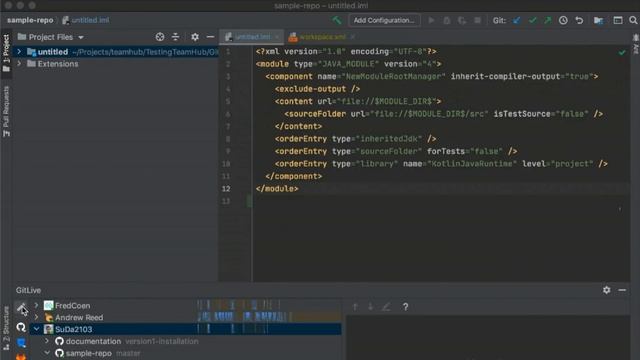Expand the untitled project node

(19, 51)
